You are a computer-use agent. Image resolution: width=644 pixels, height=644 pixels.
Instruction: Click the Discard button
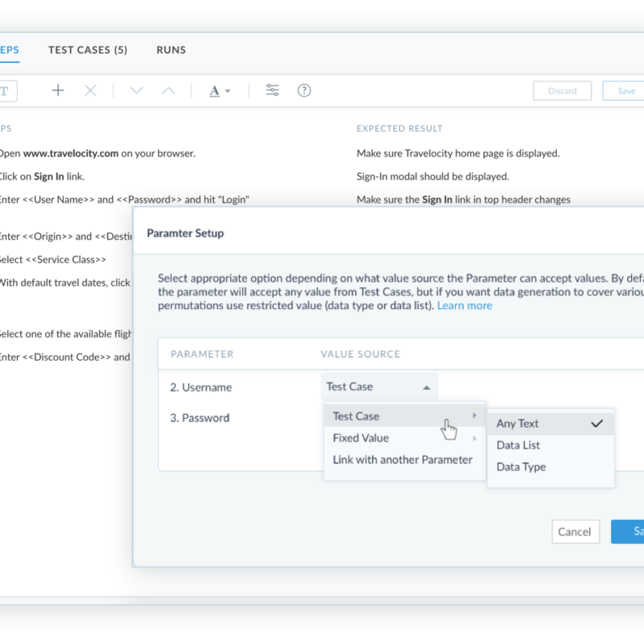coord(562,91)
